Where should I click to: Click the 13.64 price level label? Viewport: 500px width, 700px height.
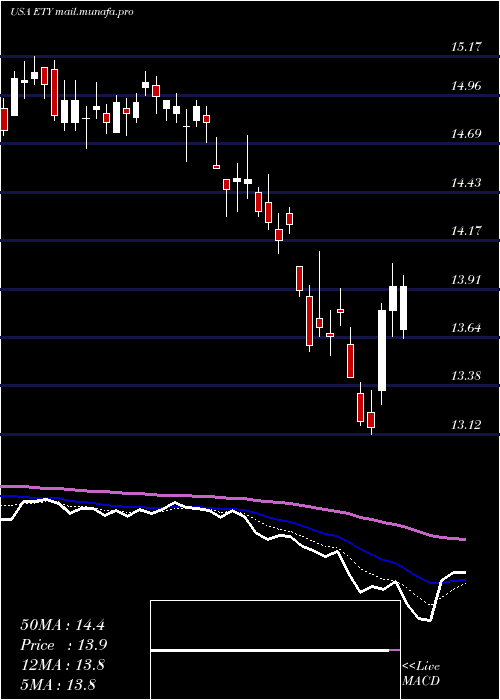466,328
